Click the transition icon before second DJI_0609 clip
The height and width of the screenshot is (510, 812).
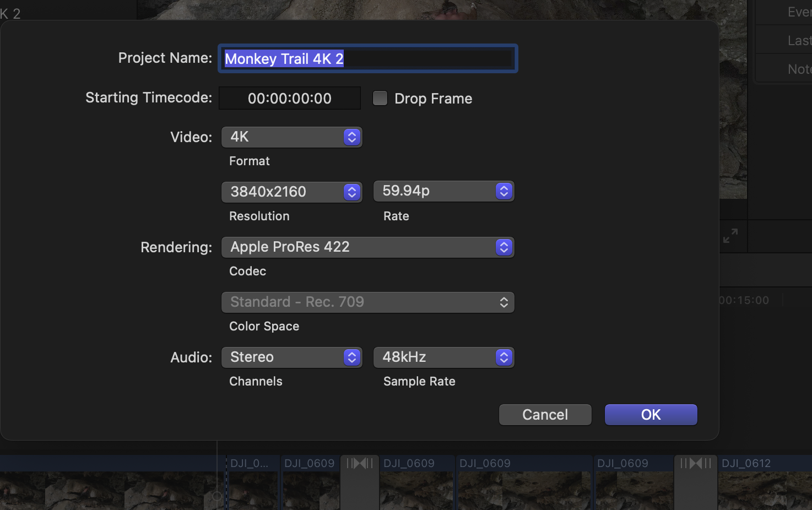[360, 463]
